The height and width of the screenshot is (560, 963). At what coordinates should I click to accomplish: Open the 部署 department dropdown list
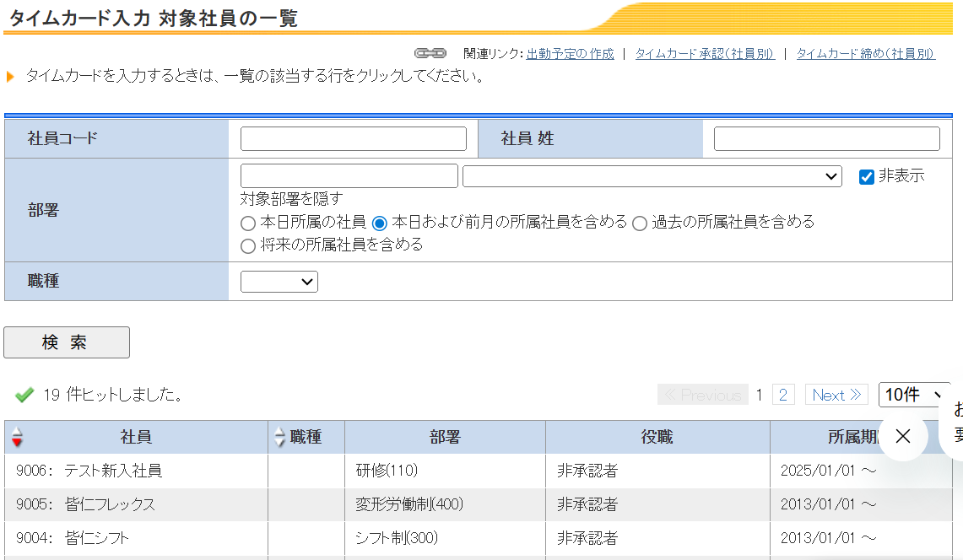(652, 176)
